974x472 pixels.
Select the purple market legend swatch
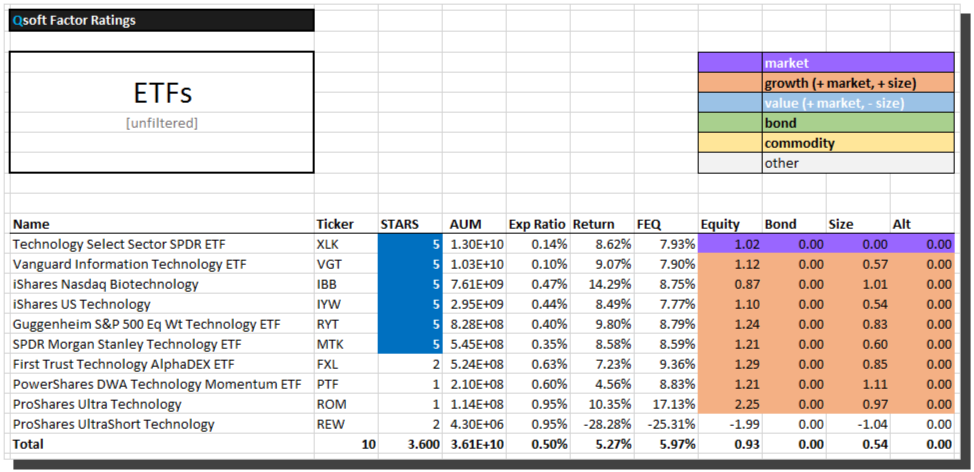[x=730, y=62]
